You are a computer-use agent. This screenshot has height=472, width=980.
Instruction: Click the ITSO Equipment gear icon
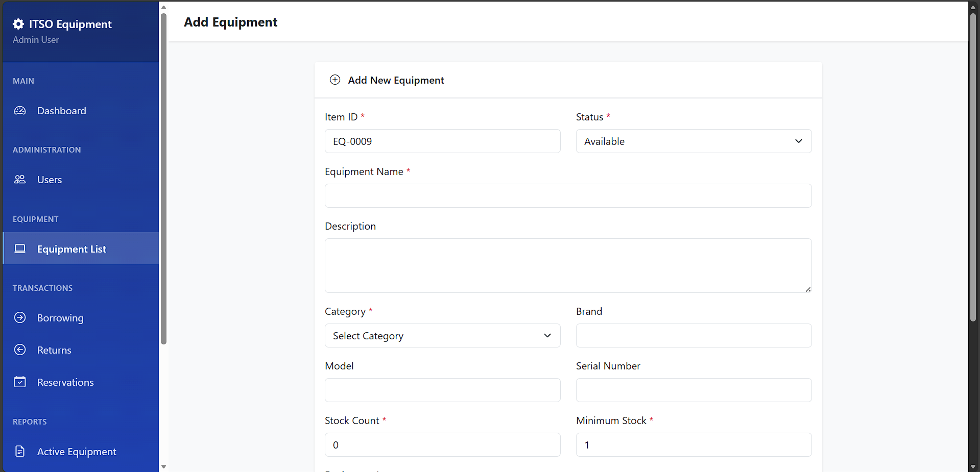(18, 24)
